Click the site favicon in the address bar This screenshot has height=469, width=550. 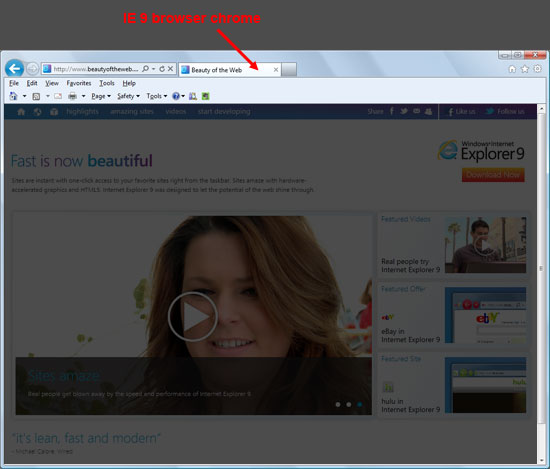(x=47, y=69)
